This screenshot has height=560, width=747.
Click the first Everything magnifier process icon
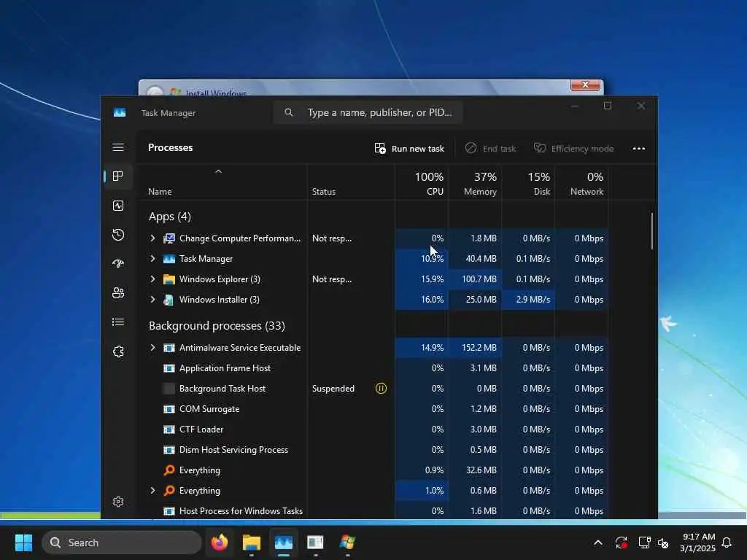click(169, 470)
